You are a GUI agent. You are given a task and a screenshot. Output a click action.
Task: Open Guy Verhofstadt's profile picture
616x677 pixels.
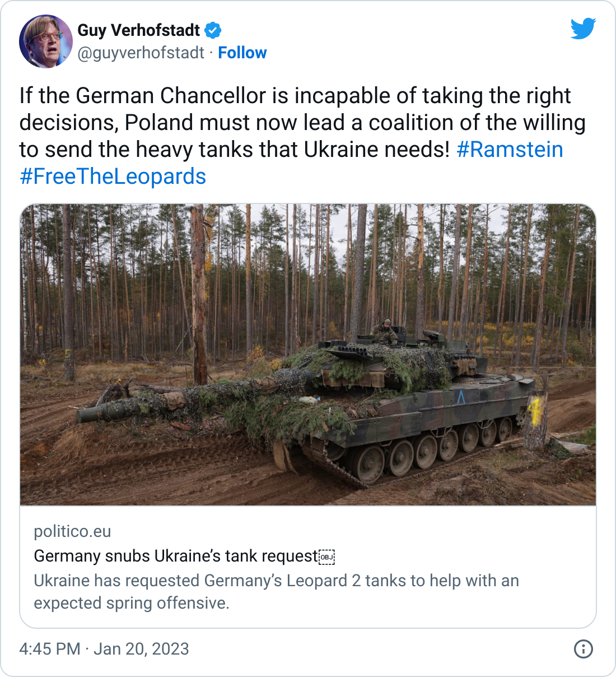coord(46,41)
